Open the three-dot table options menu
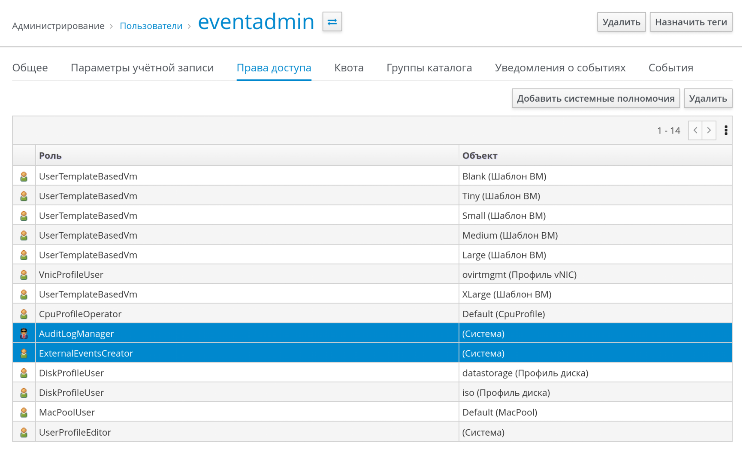The width and height of the screenshot is (742, 455). pos(725,130)
